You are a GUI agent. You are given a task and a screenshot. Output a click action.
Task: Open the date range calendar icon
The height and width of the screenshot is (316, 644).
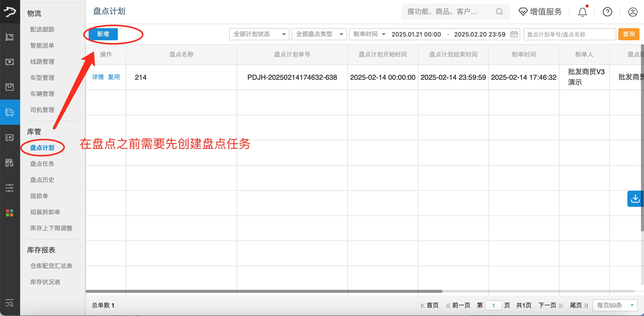click(x=514, y=34)
